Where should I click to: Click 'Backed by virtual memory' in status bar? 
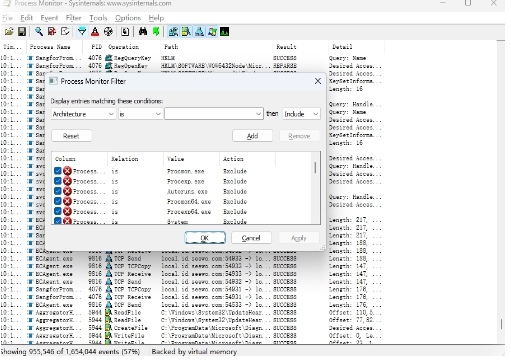coord(194,352)
